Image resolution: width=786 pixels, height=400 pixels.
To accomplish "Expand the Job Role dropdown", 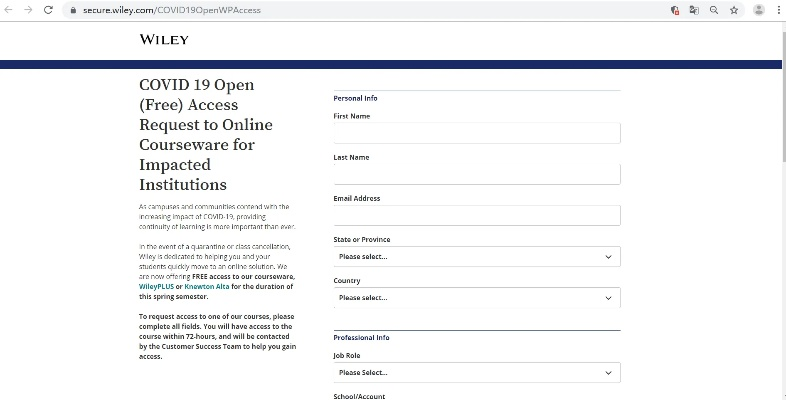I will [x=476, y=373].
